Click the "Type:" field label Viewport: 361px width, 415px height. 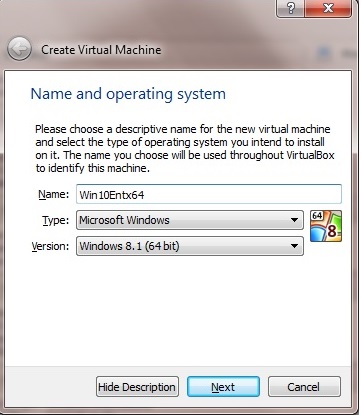pos(55,220)
